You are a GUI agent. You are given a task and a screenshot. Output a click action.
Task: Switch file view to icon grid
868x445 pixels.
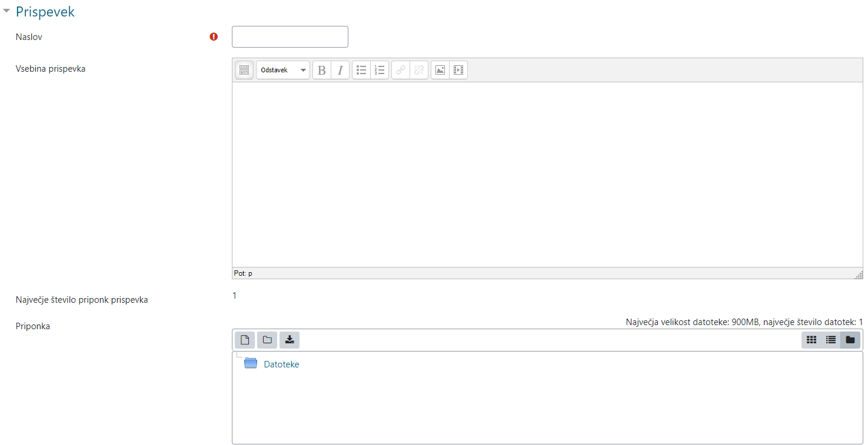(812, 340)
